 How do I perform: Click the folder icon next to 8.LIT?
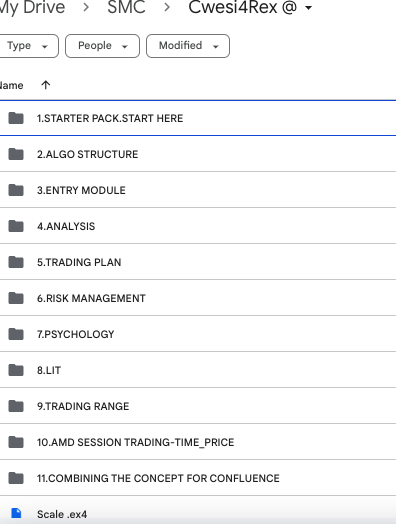pos(16,370)
